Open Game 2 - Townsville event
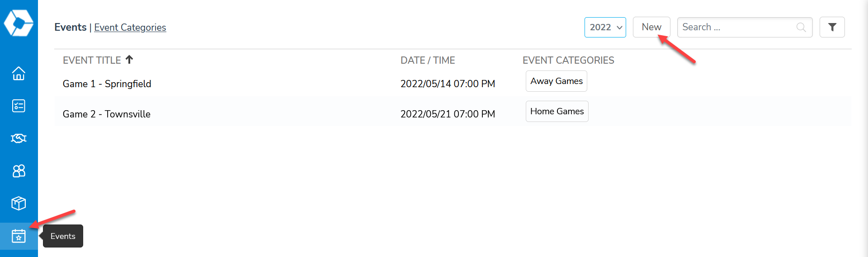Screen dimensions: 868x257 point(107,114)
